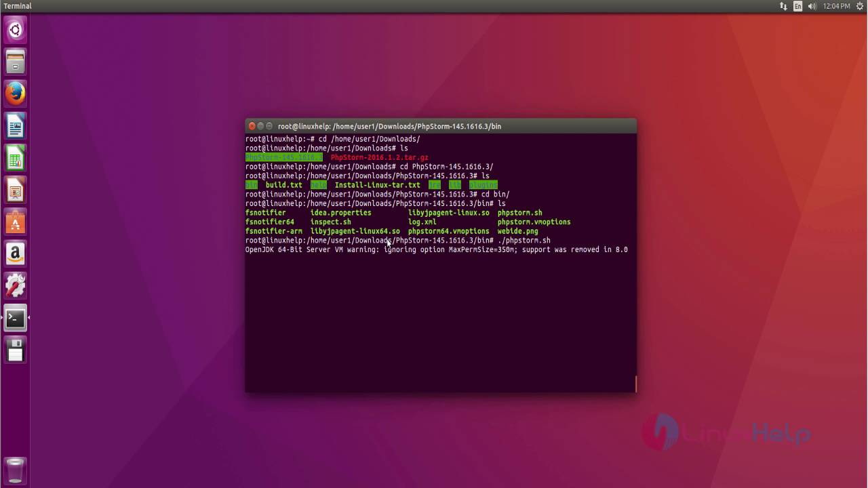The width and height of the screenshot is (868, 488).
Task: Open LibreOffice Writer from the launcher
Action: tap(15, 126)
